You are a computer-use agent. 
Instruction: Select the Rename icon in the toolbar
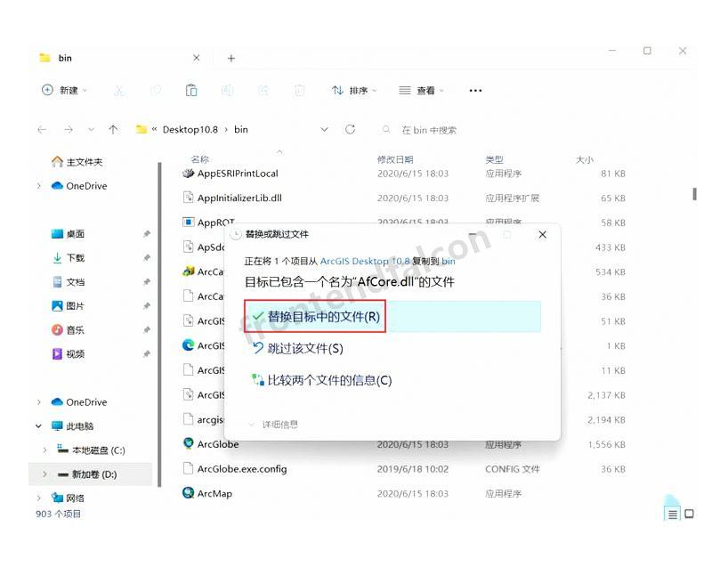tap(227, 90)
